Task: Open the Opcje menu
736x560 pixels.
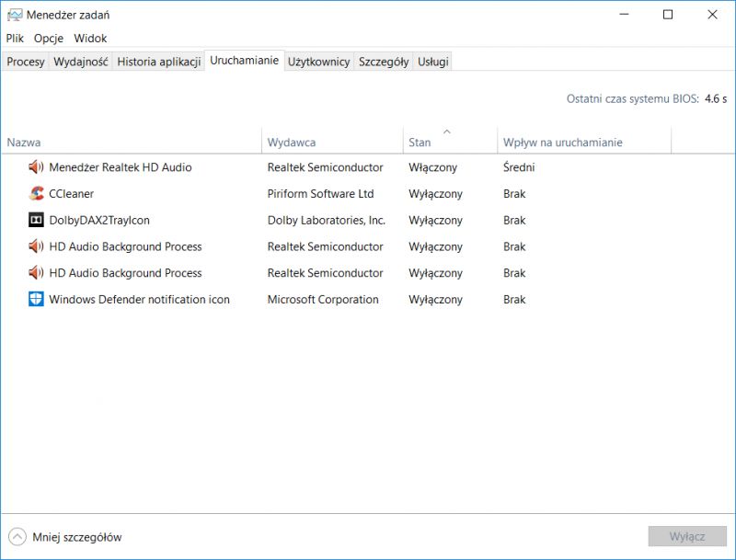Action: 49,38
